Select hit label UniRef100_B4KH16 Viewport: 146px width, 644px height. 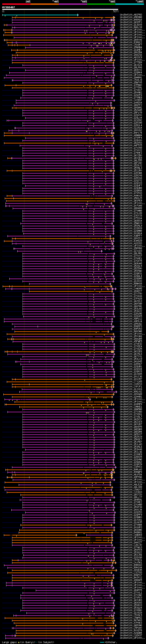click(x=131, y=20)
